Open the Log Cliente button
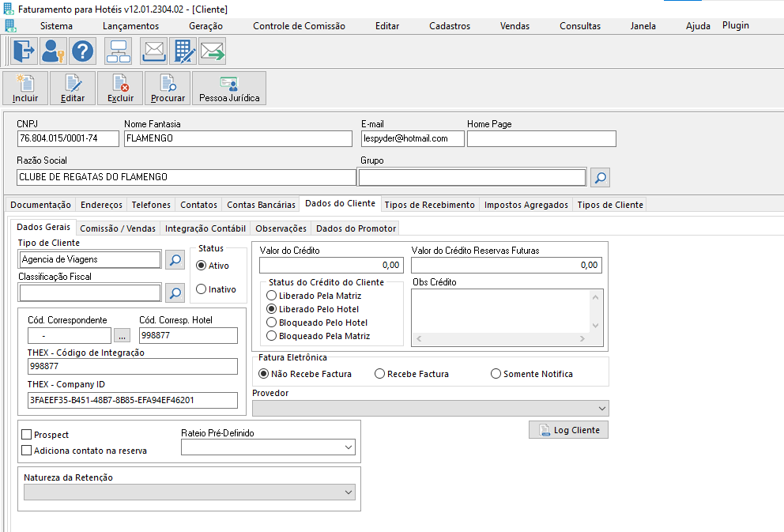The width and height of the screenshot is (784, 532). click(568, 430)
